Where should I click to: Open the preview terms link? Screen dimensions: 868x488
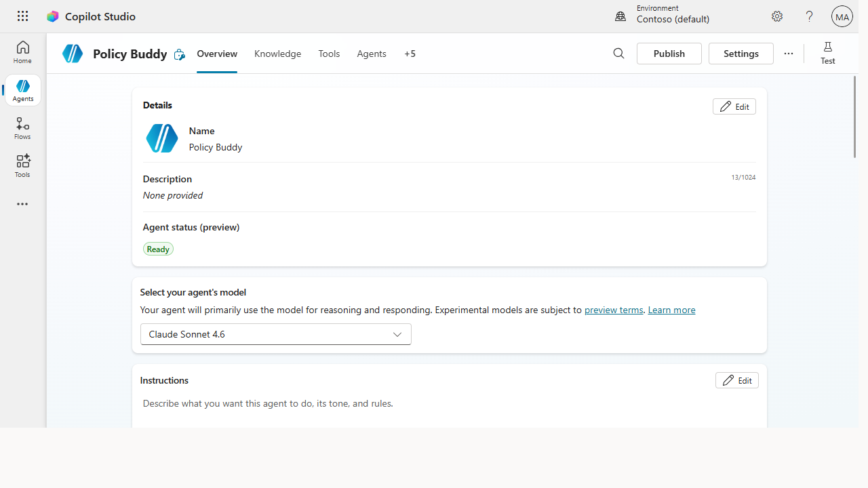tap(614, 310)
